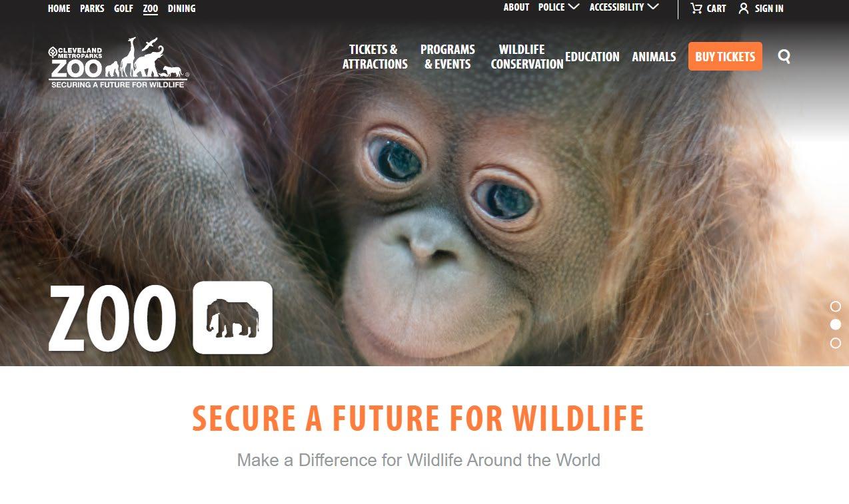The width and height of the screenshot is (849, 504).
Task: Open the Programs & Events menu
Action: pyautogui.click(x=447, y=57)
